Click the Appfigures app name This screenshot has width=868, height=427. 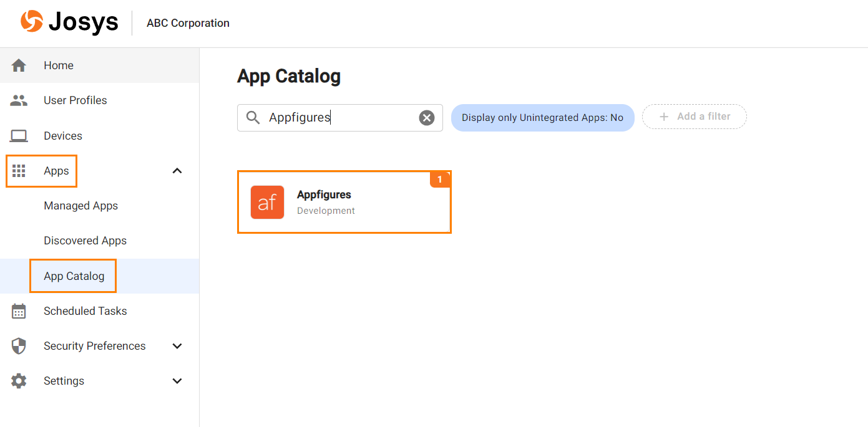[324, 195]
